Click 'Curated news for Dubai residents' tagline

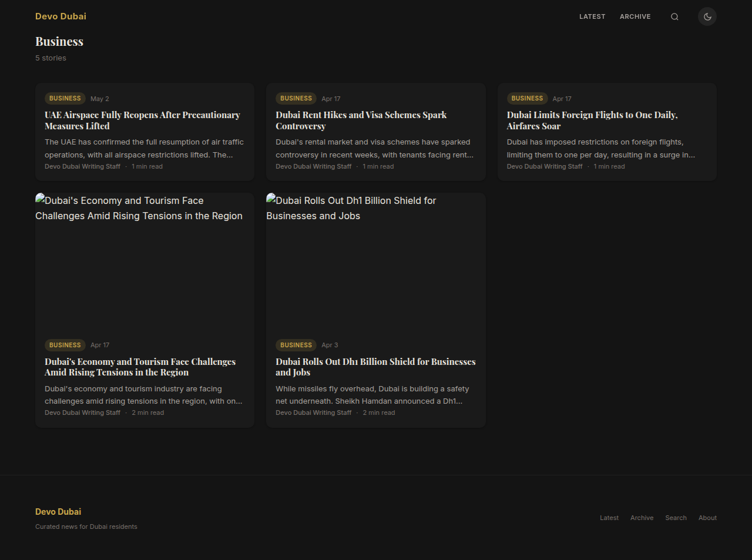pyautogui.click(x=86, y=527)
